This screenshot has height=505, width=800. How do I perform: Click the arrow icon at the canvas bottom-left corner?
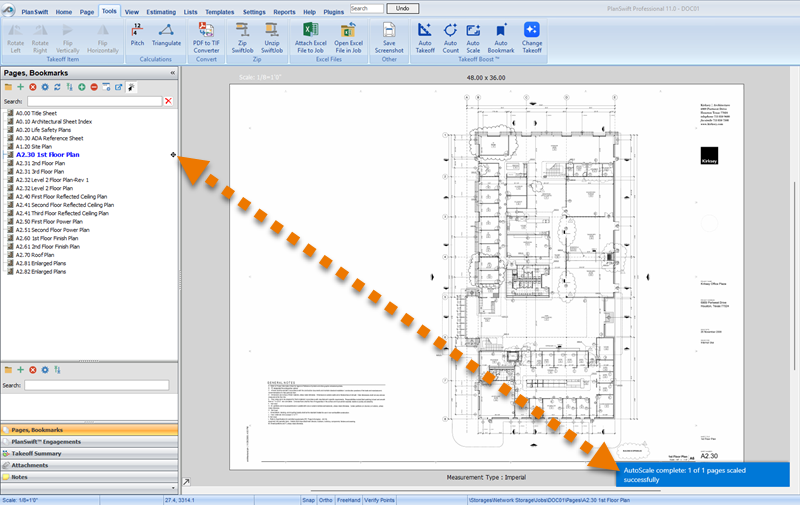coord(186,482)
